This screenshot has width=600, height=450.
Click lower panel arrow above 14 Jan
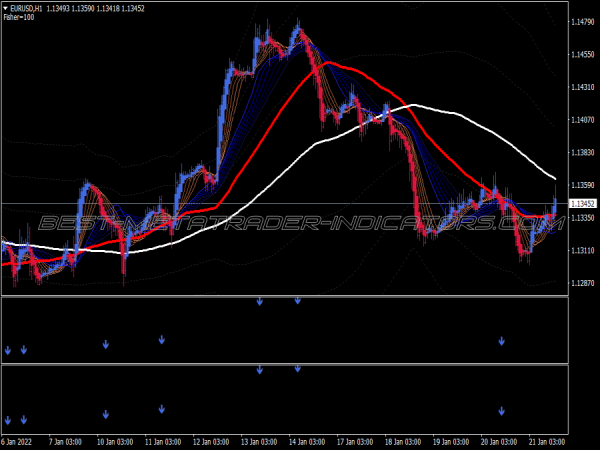click(297, 368)
